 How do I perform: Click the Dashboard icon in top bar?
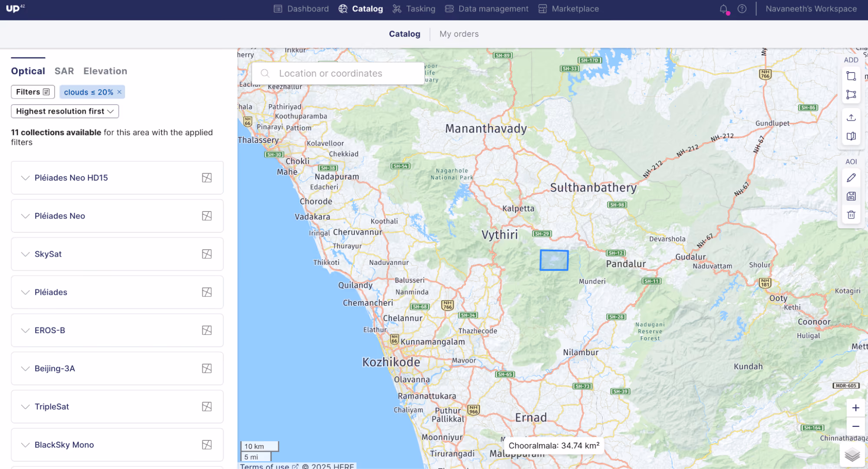pos(278,9)
